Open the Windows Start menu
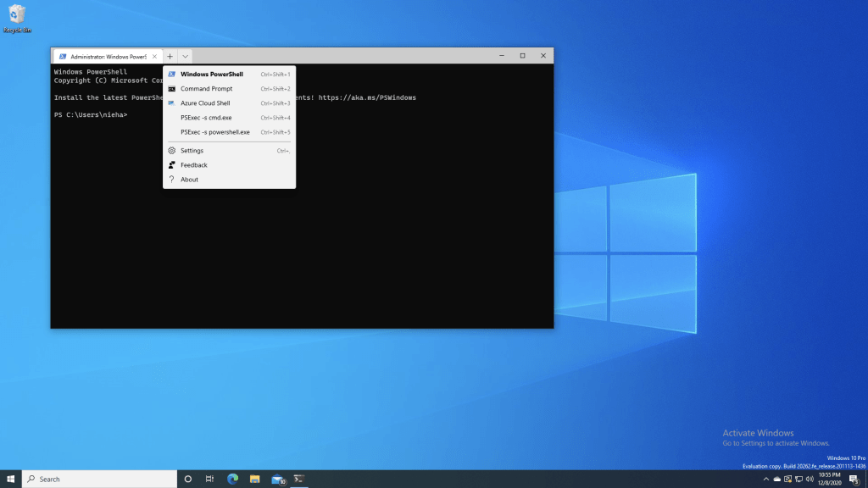The width and height of the screenshot is (868, 488). click(11, 479)
